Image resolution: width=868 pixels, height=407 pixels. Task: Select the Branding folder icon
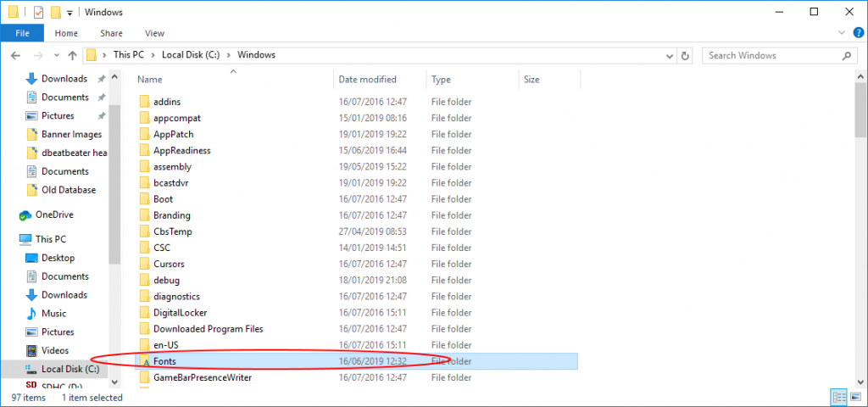[x=144, y=215]
